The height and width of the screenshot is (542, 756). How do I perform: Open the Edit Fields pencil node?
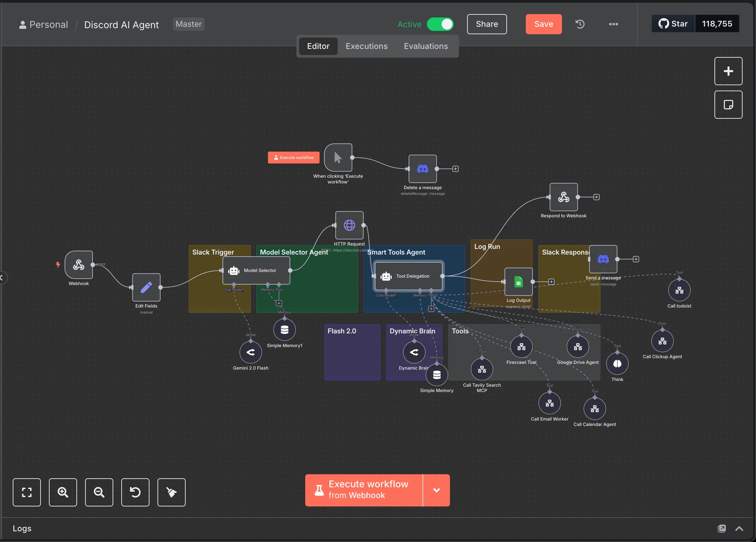coord(146,287)
